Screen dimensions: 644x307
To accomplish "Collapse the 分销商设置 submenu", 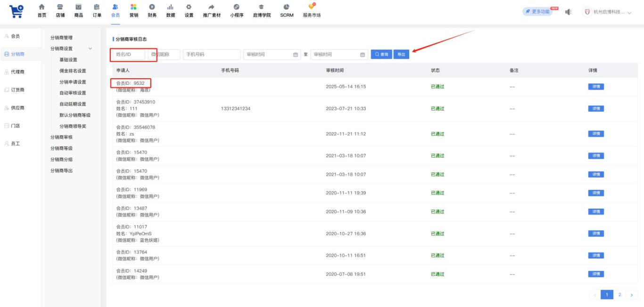I will coord(90,48).
